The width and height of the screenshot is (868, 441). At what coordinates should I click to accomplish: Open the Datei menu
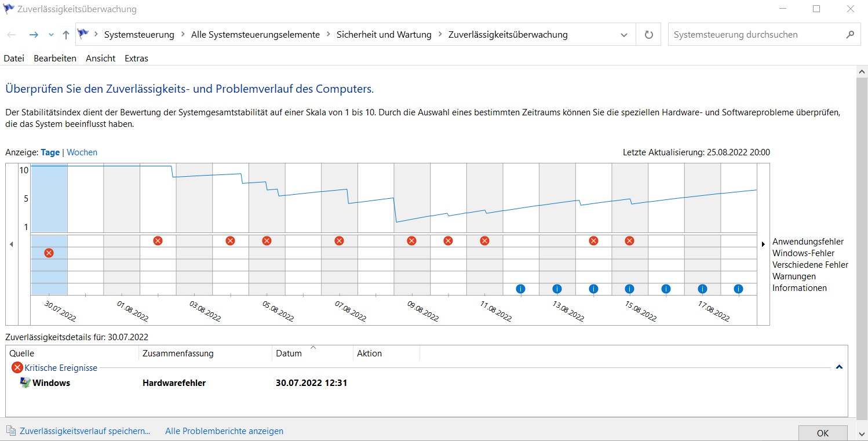pos(14,58)
